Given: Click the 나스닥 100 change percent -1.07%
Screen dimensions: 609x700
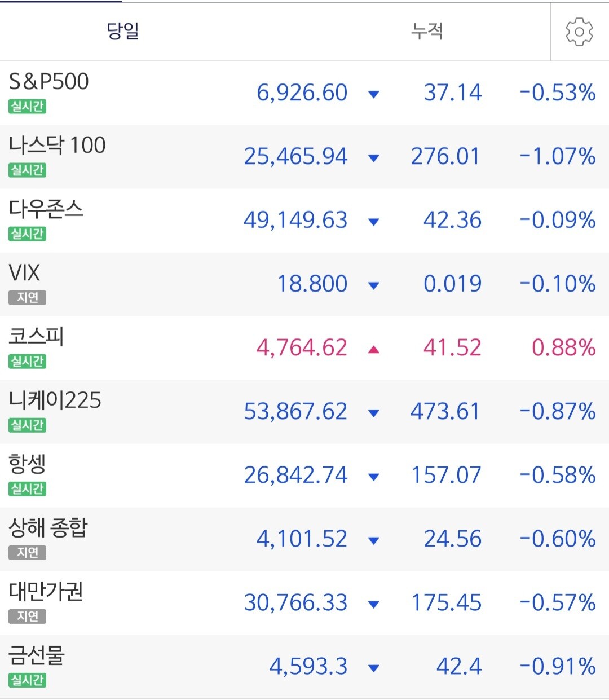Looking at the screenshot, I should coord(557,157).
